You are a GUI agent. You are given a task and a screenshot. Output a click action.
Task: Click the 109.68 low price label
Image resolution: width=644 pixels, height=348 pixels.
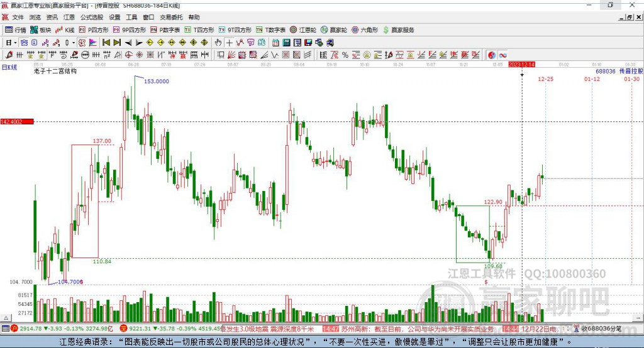(x=493, y=266)
